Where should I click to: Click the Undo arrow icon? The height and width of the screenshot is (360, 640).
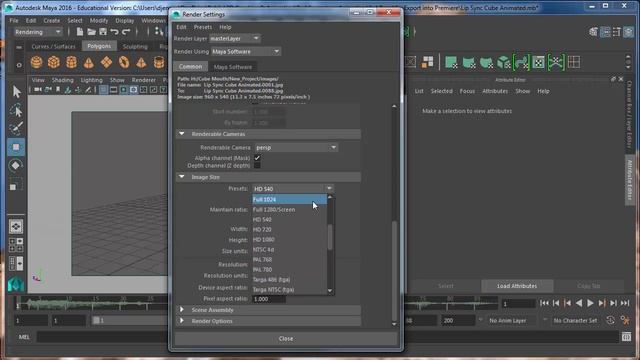pos(114,32)
